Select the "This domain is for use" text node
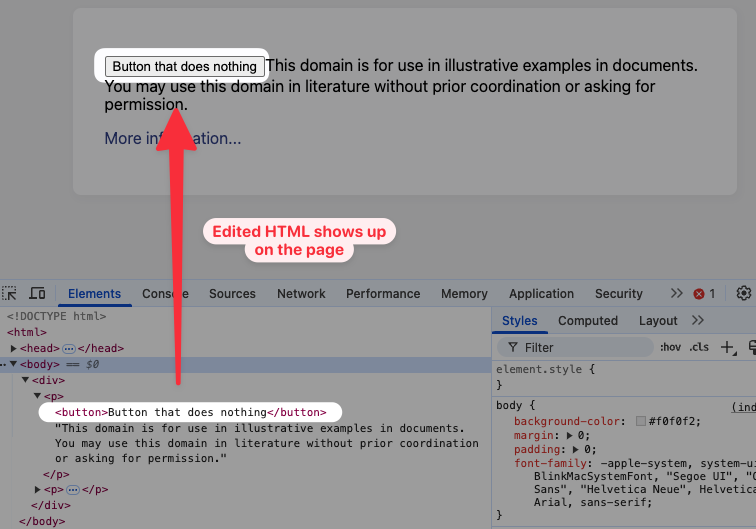Screen dimensions: 756x529 pos(267,443)
